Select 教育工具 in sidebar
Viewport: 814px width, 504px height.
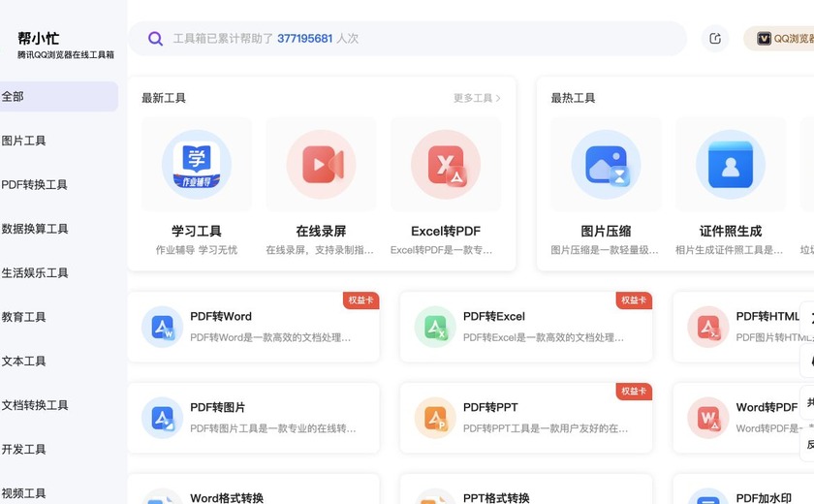coord(23,317)
